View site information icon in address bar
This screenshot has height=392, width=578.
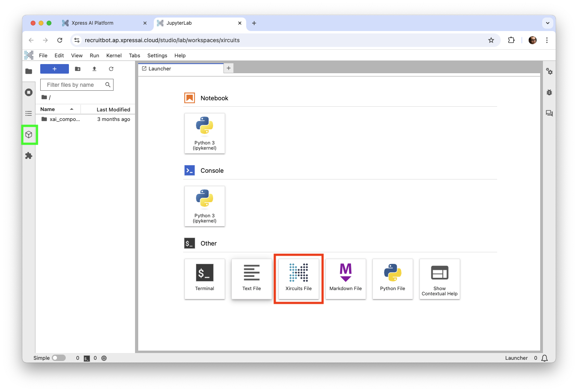pos(77,40)
